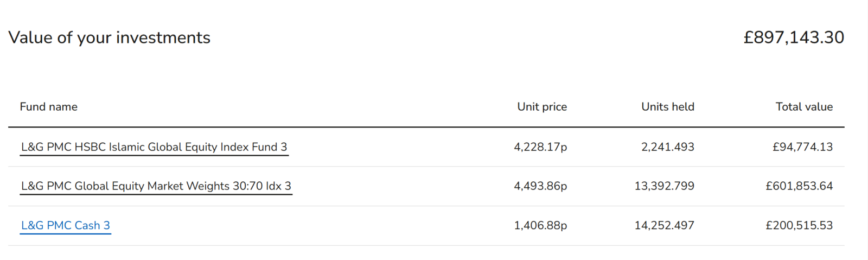Viewport: 868px width, 260px height.
Task: Click the Total value column header
Action: [x=803, y=107]
